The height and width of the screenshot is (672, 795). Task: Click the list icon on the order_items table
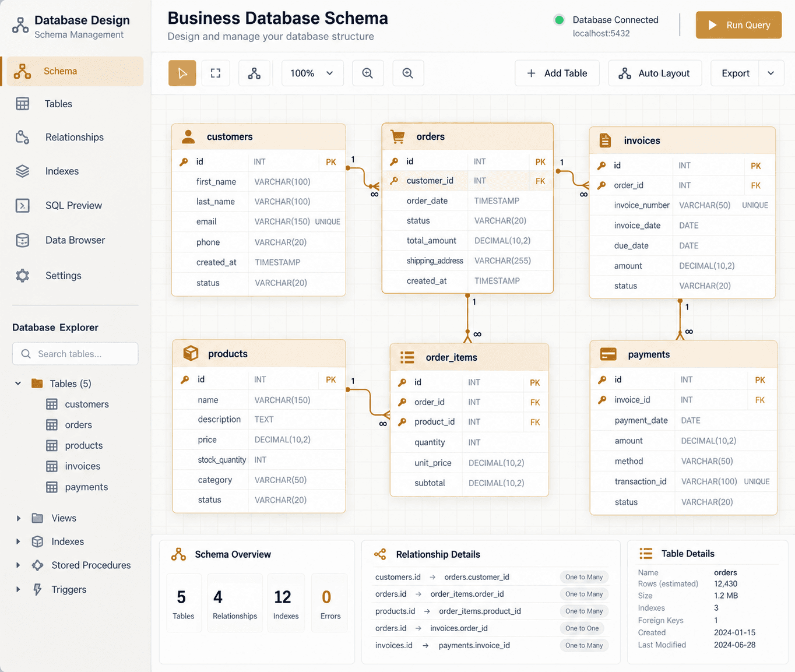[407, 357]
